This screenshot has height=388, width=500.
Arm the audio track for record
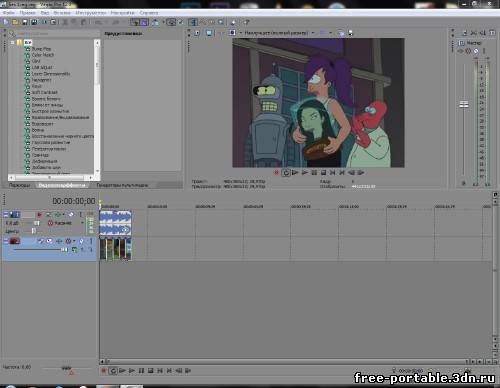(x=40, y=214)
